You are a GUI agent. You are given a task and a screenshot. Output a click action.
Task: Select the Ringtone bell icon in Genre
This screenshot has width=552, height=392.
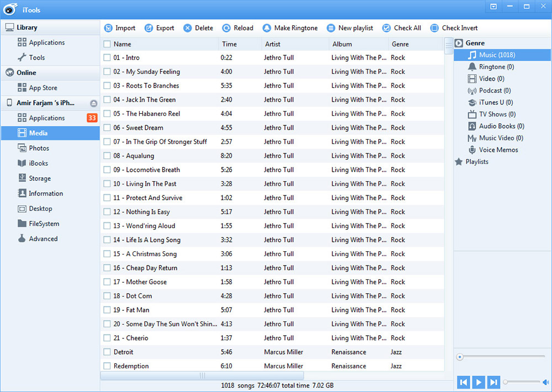point(472,67)
